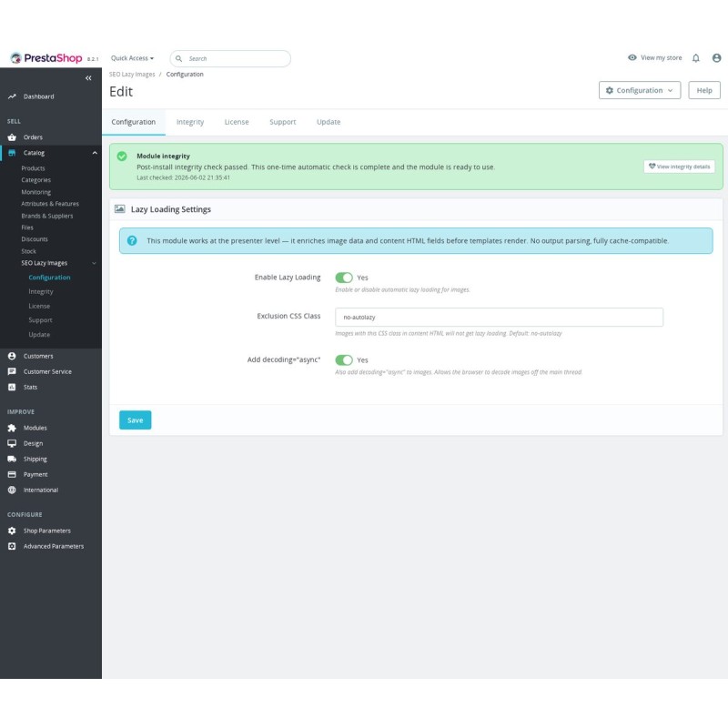This screenshot has width=728, height=728.
Task: Open Customers from the sidebar
Action: (38, 356)
